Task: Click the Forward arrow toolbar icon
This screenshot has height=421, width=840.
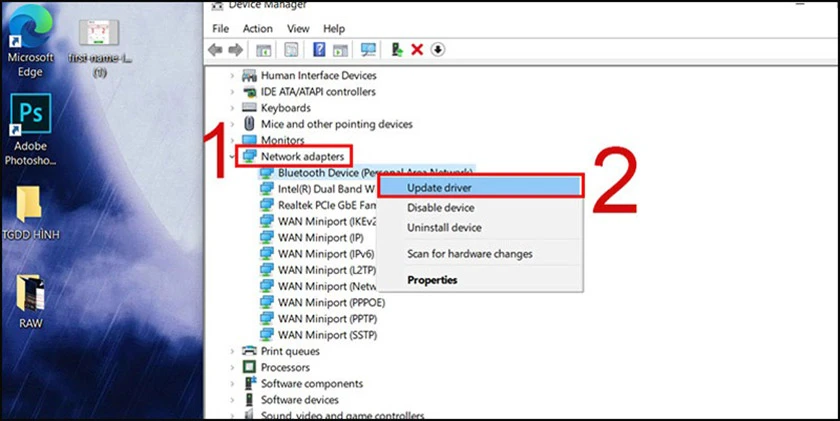Action: pyautogui.click(x=236, y=50)
